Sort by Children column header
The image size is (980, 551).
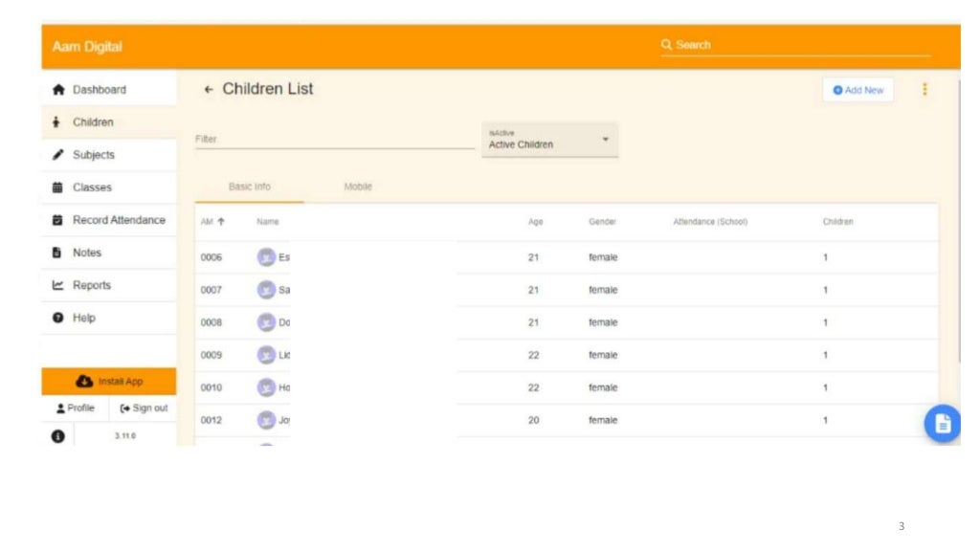(x=837, y=222)
